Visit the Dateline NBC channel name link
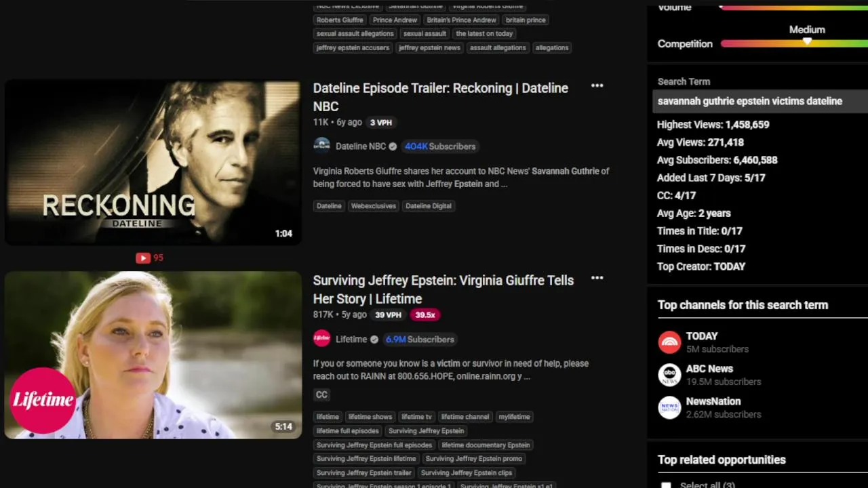 [360, 146]
